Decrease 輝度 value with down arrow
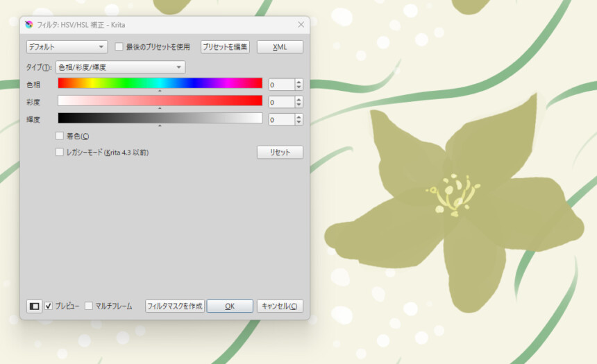This screenshot has height=364, width=597. 299,123
